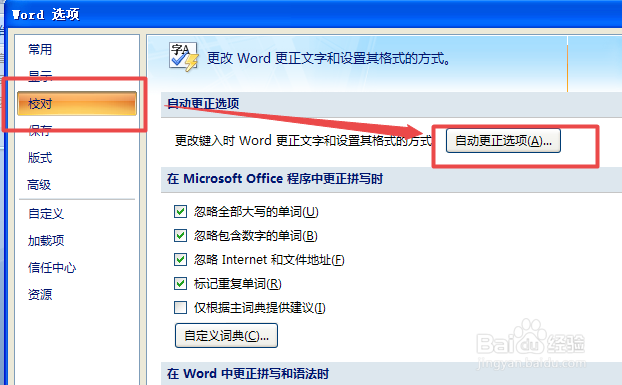This screenshot has width=622, height=385.
Task: Toggle 忽略包含数字的单词(B) checkbox
Action: tap(180, 236)
